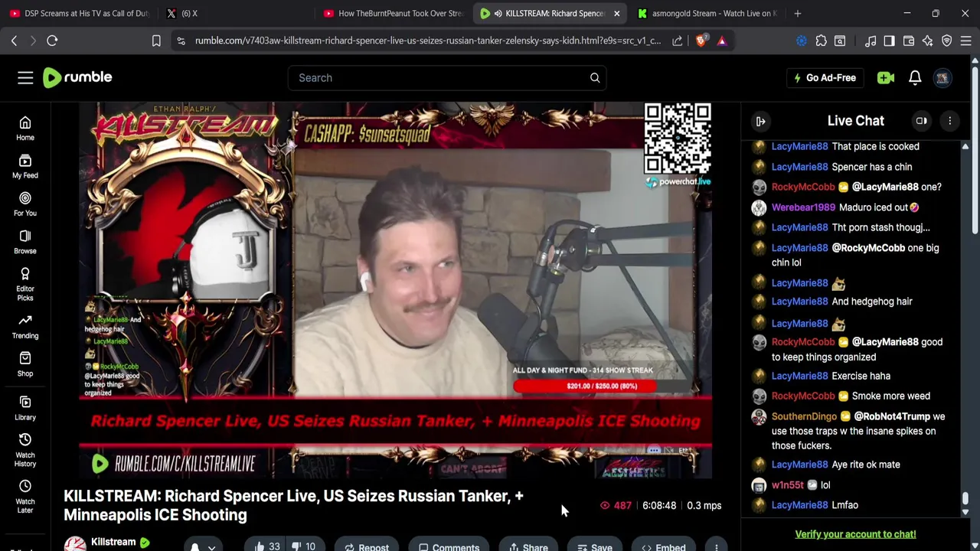This screenshot has width=980, height=551.
Task: Click the Repost button
Action: 366,546
